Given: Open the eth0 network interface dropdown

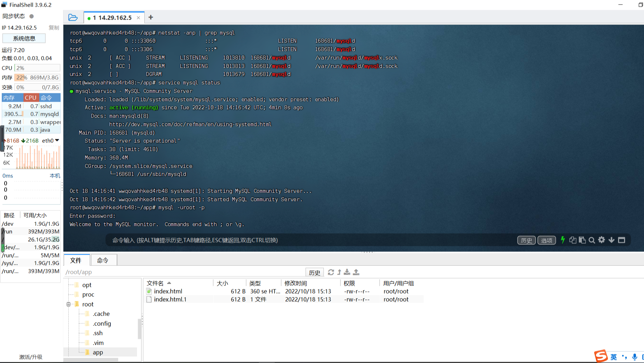Looking at the screenshot, I should (50, 141).
